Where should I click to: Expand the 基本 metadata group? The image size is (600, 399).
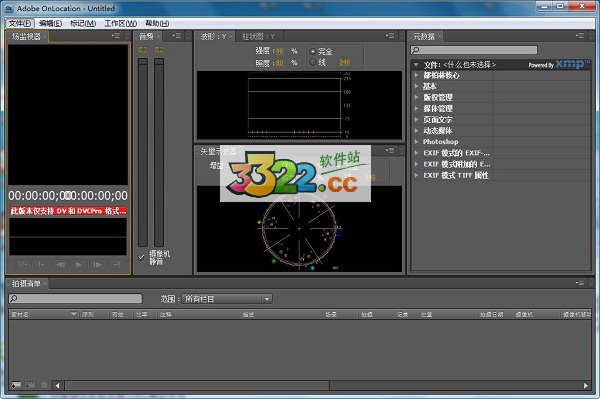tap(416, 86)
